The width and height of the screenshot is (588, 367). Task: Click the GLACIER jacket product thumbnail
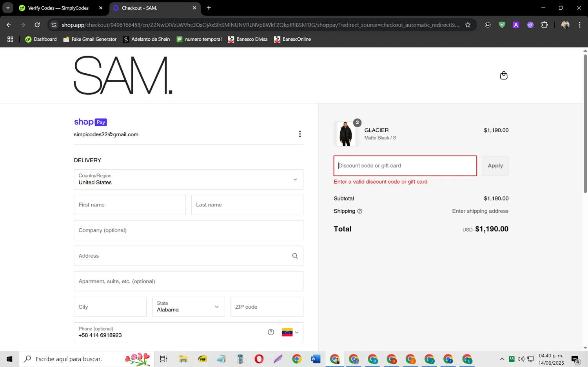coord(346,134)
